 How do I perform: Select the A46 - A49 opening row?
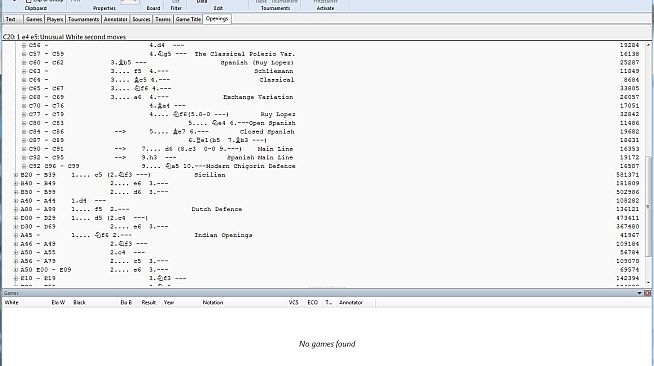click(x=330, y=244)
